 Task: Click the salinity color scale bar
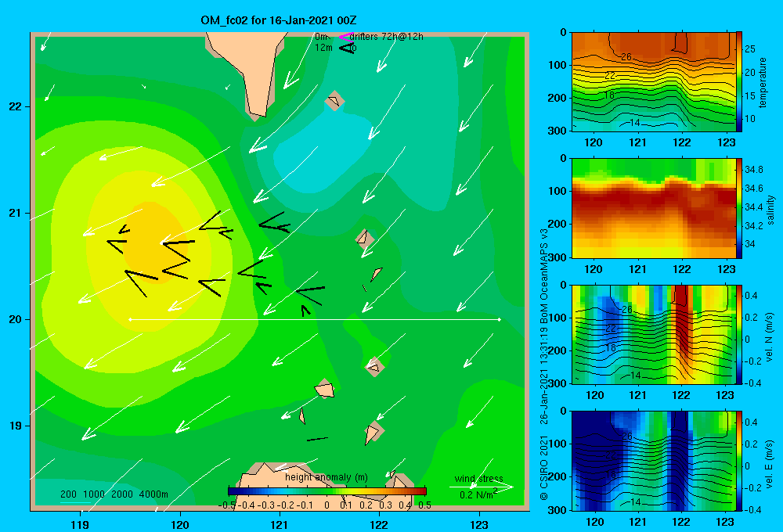pyautogui.click(x=739, y=208)
